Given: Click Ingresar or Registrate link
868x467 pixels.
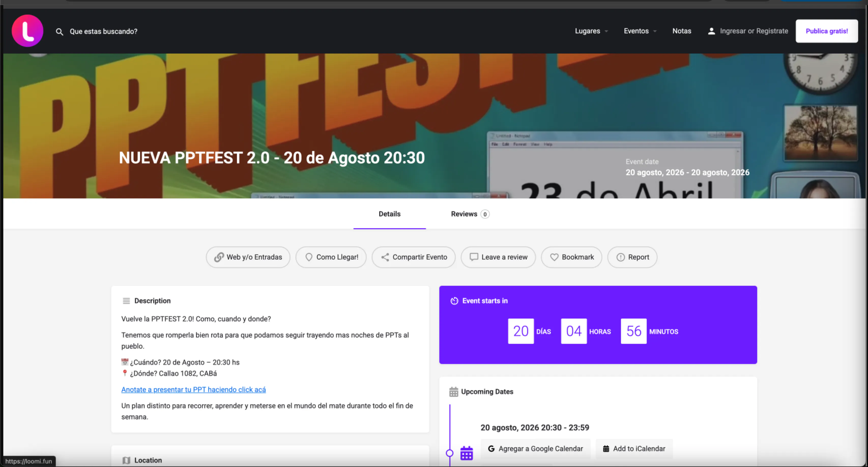Looking at the screenshot, I should 754,31.
